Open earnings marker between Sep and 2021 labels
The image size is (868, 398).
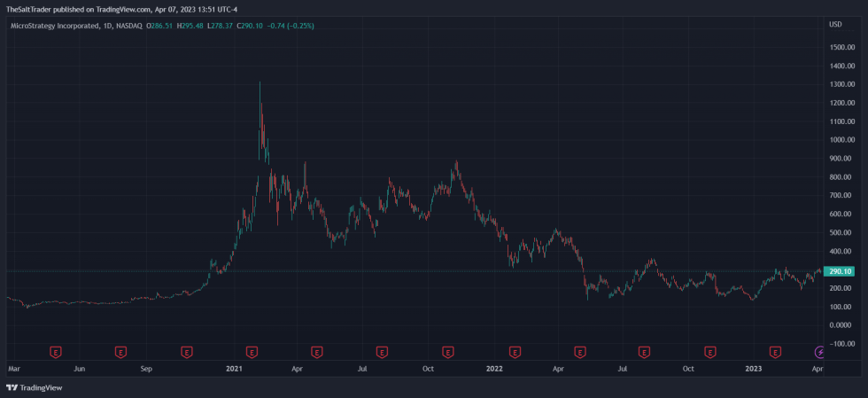coord(186,352)
